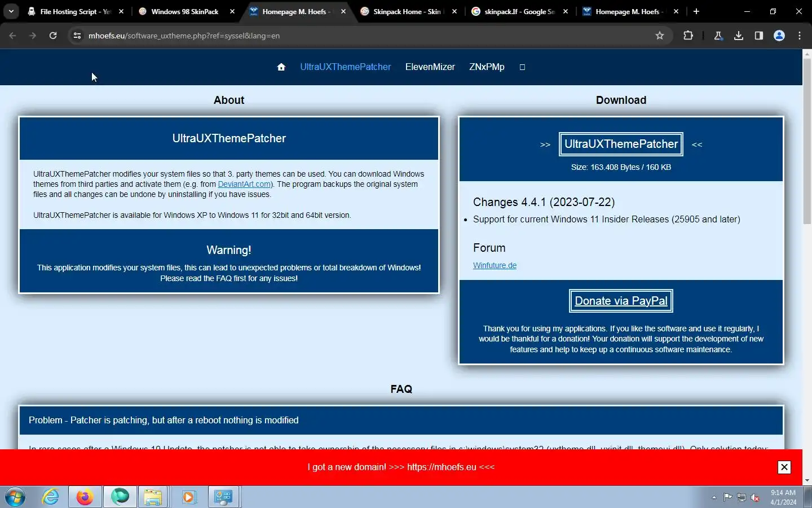Reload the current page

click(53, 36)
